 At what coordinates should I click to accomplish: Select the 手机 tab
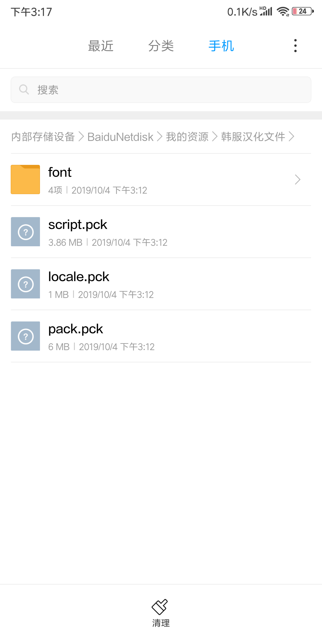tap(221, 46)
